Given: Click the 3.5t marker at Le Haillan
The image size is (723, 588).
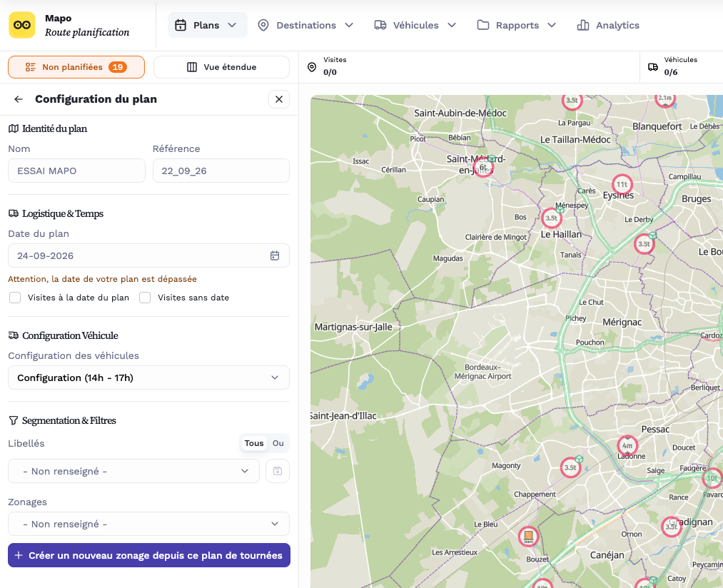Looking at the screenshot, I should point(552,218).
